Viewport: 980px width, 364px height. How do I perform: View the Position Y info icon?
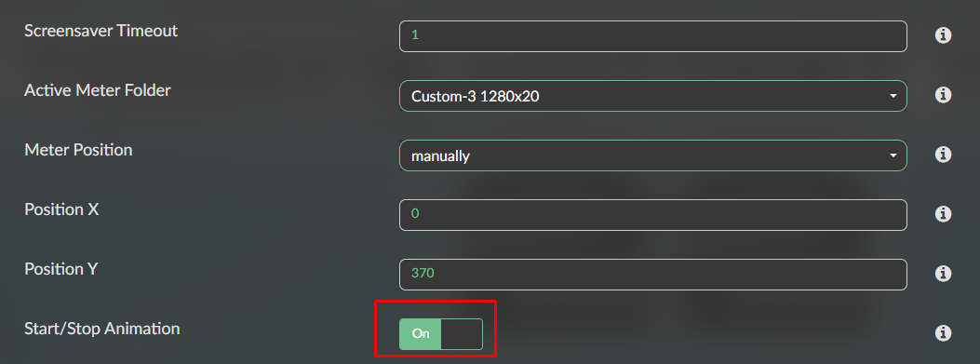pyautogui.click(x=943, y=274)
